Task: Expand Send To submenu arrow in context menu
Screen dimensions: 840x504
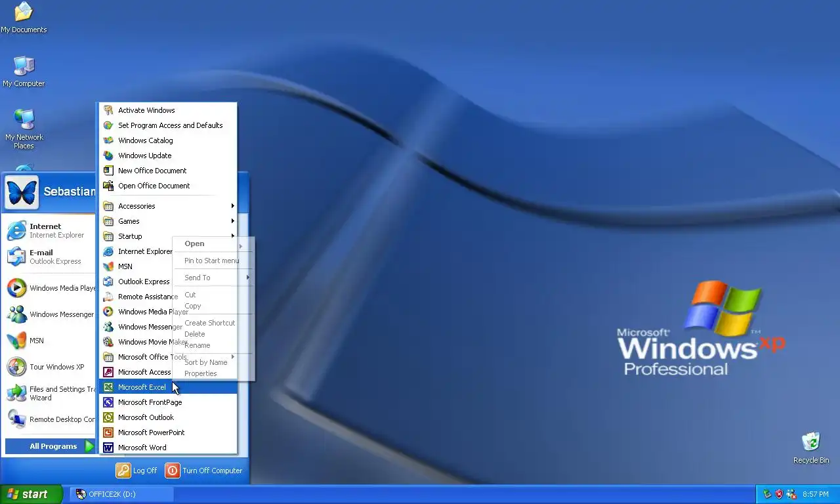Action: point(248,278)
